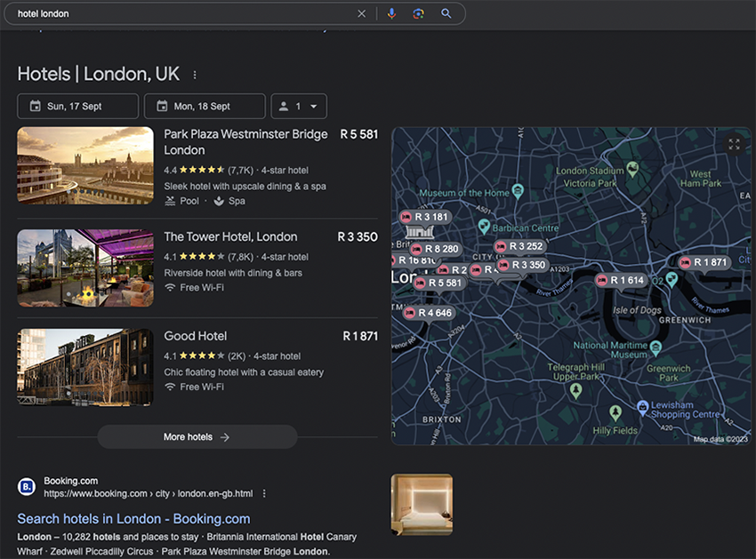
Task: Open the check-in date Sun, 17 Sept
Action: point(77,106)
